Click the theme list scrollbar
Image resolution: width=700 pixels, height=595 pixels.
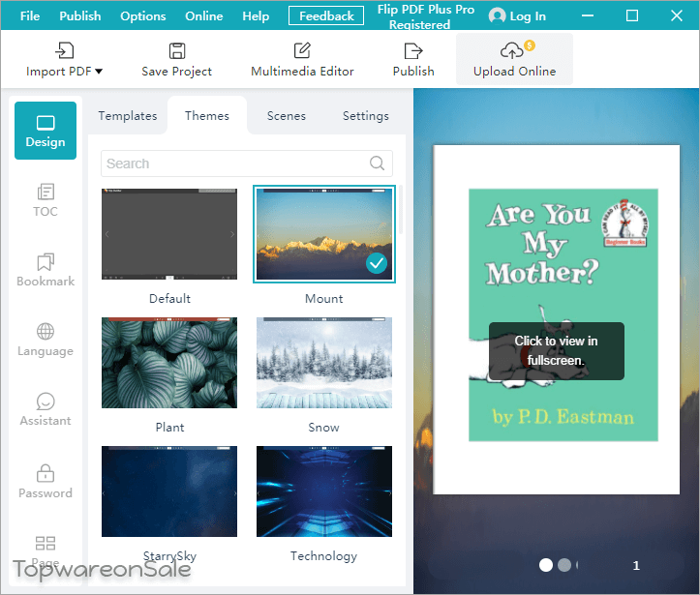401,210
